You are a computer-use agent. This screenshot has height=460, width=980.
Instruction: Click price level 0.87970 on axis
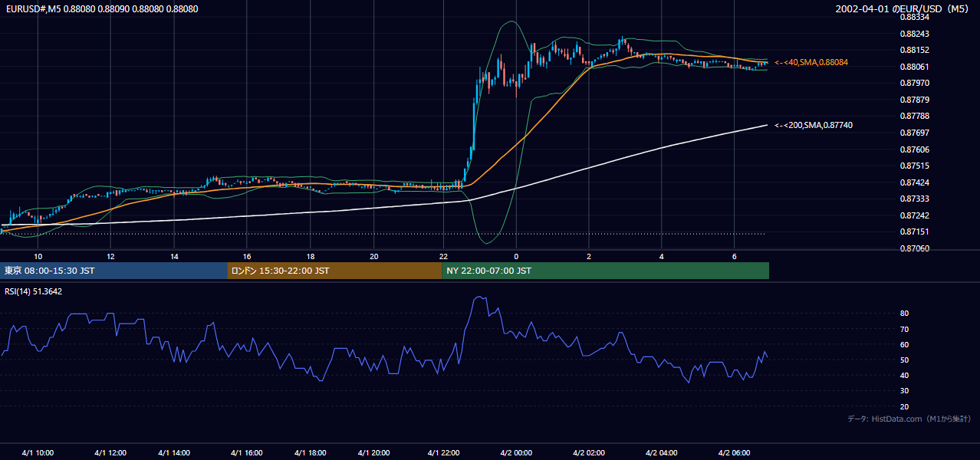[914, 83]
